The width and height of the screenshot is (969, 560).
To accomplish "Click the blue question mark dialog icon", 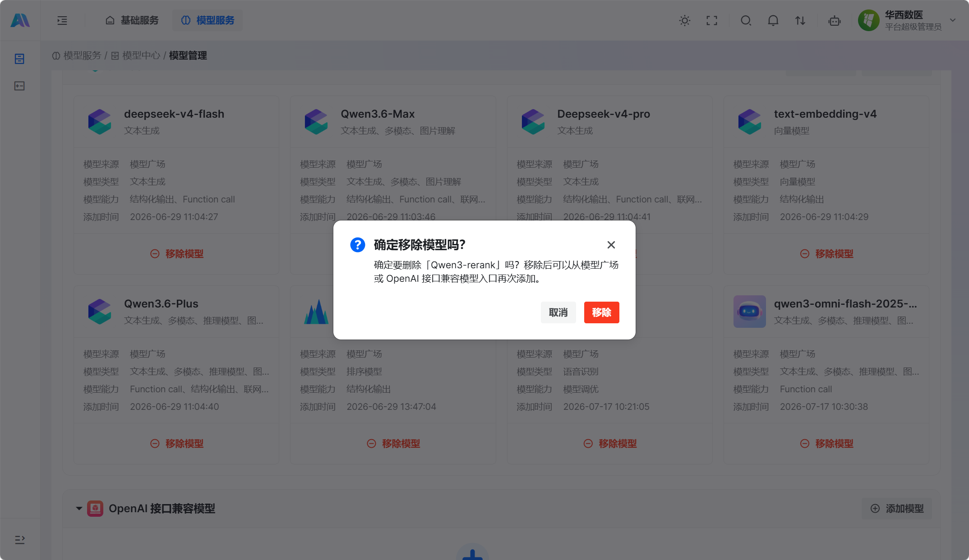I will coord(358,245).
